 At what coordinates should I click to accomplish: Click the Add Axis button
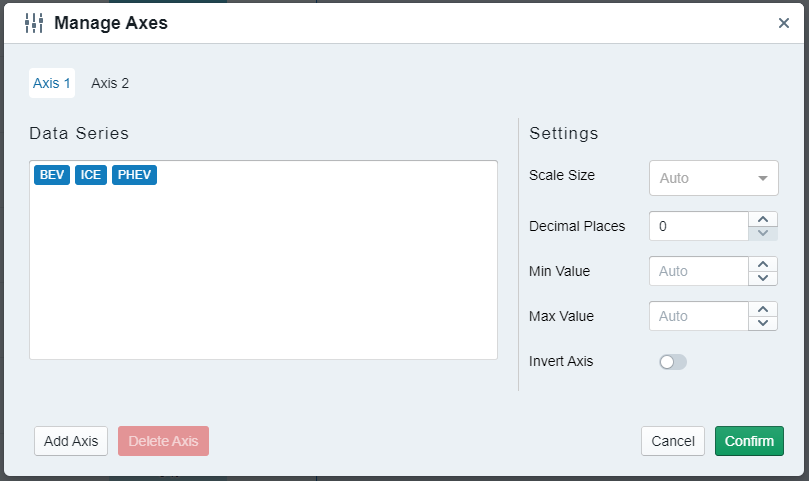[71, 441]
